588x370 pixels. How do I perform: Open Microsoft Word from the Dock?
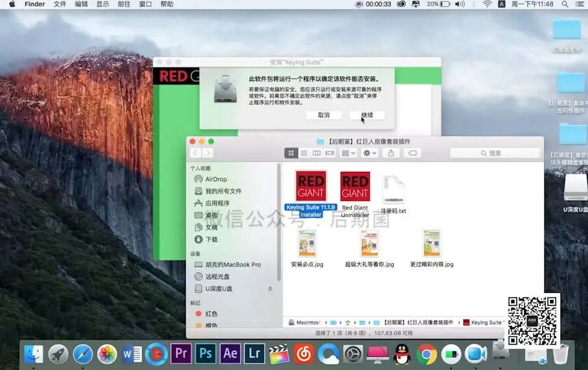click(x=131, y=354)
